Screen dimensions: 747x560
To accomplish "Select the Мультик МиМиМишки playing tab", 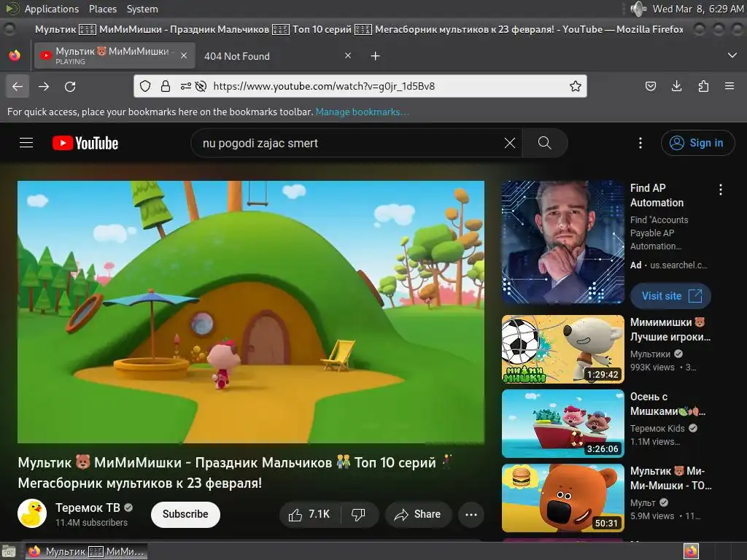I will pyautogui.click(x=115, y=55).
